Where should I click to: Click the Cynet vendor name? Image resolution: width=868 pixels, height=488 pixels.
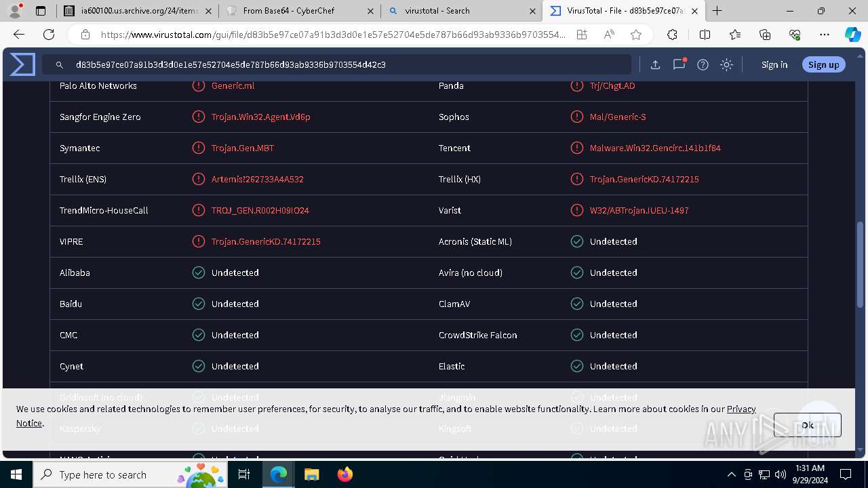[x=71, y=366]
